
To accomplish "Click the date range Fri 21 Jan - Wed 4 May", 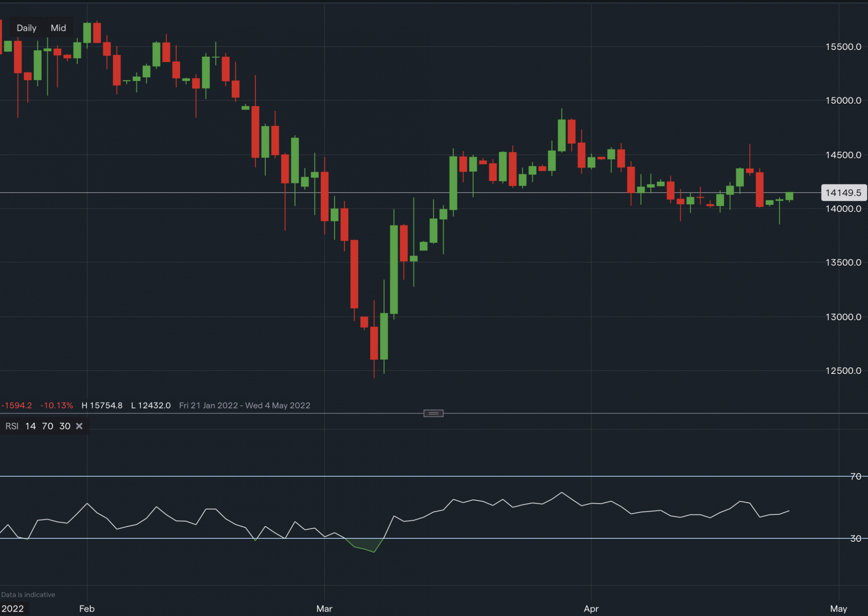I will pos(245,405).
